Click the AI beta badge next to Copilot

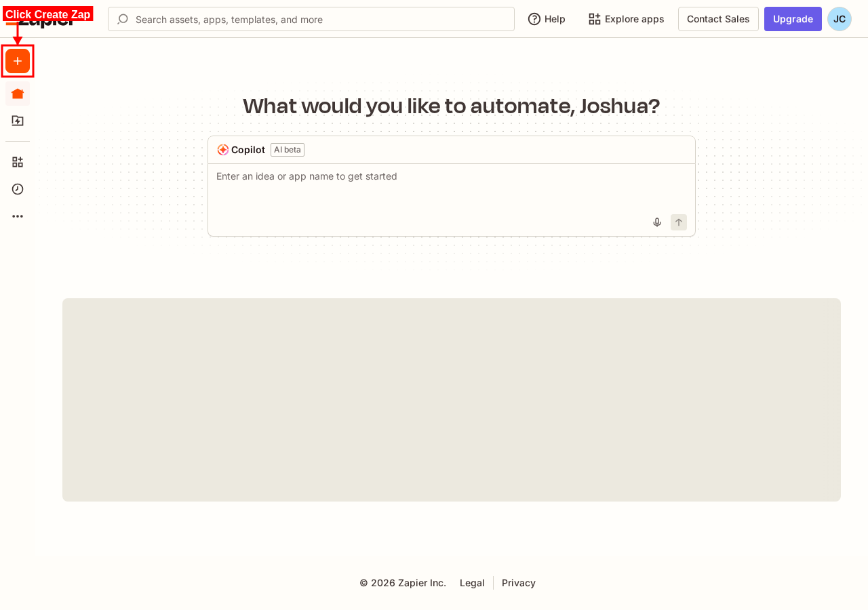287,150
